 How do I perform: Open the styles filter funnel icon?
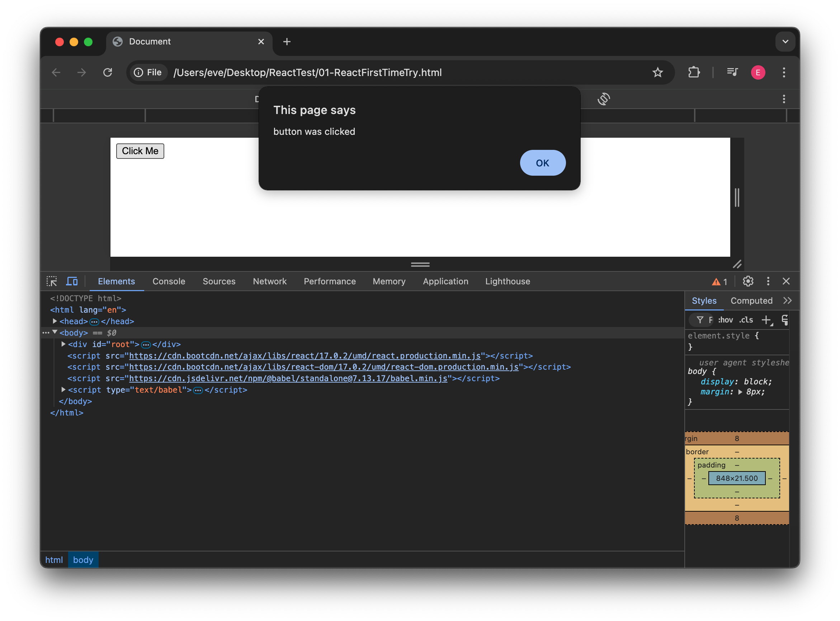(700, 320)
